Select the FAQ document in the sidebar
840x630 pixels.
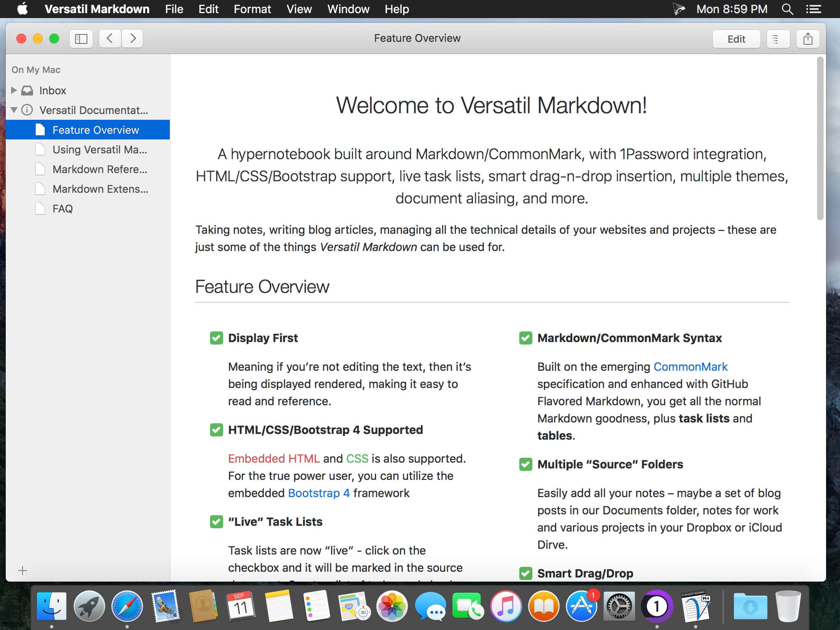62,209
